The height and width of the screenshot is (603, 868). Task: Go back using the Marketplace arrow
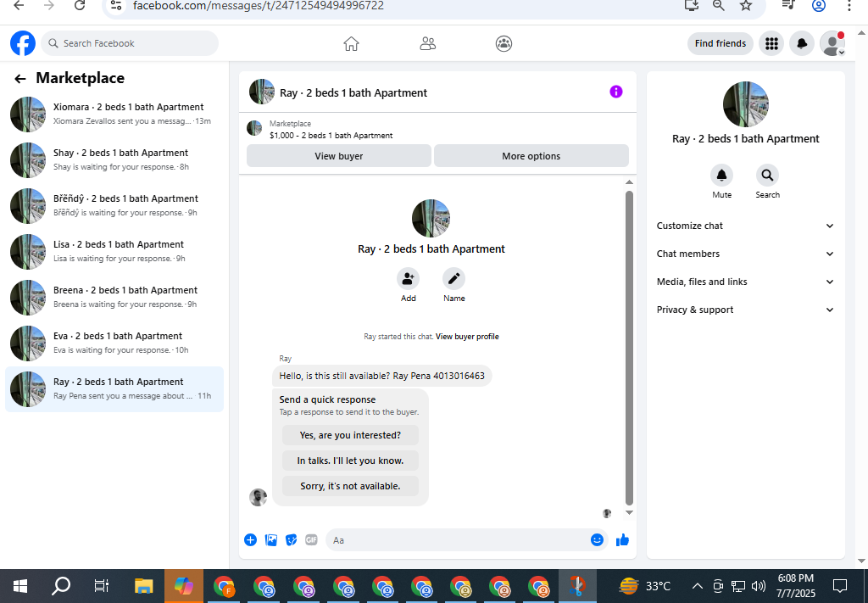coord(20,79)
